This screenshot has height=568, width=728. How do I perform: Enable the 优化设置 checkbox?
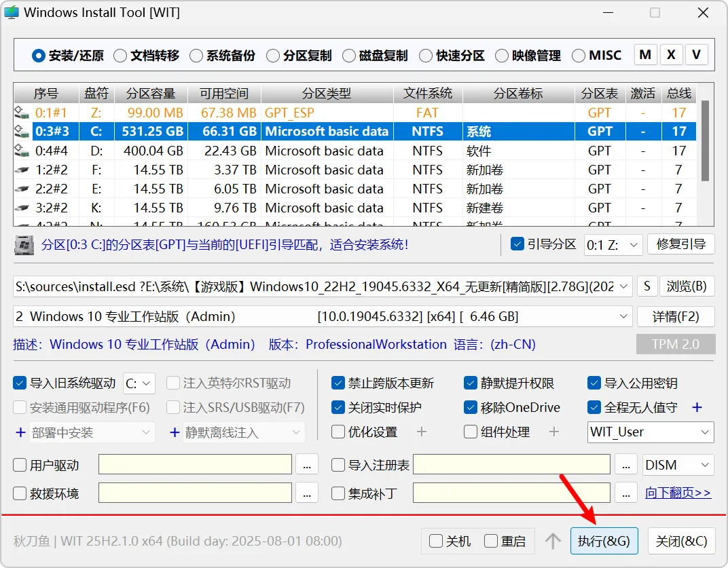pos(338,432)
